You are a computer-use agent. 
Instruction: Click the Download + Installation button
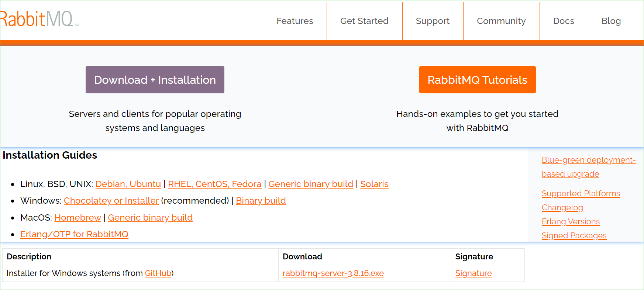(x=155, y=80)
